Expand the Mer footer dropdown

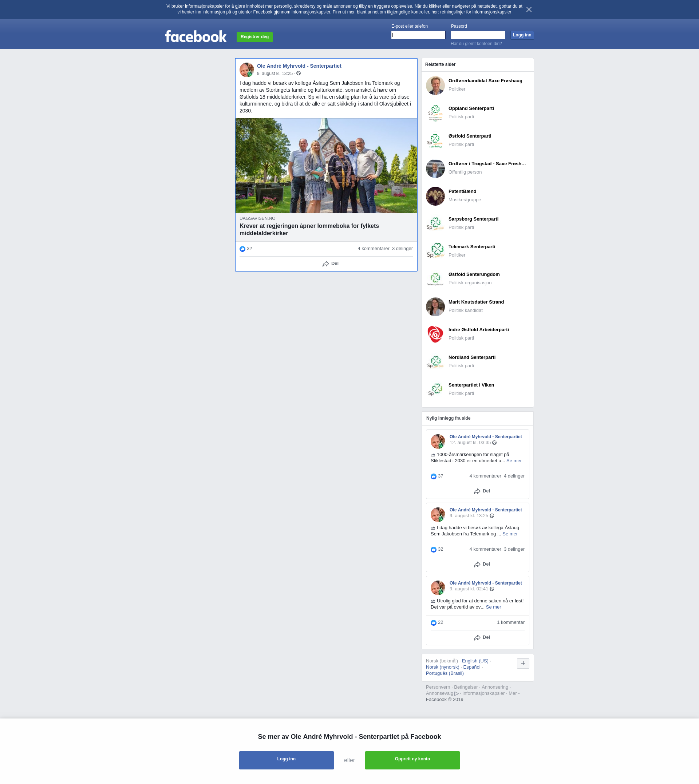click(514, 693)
